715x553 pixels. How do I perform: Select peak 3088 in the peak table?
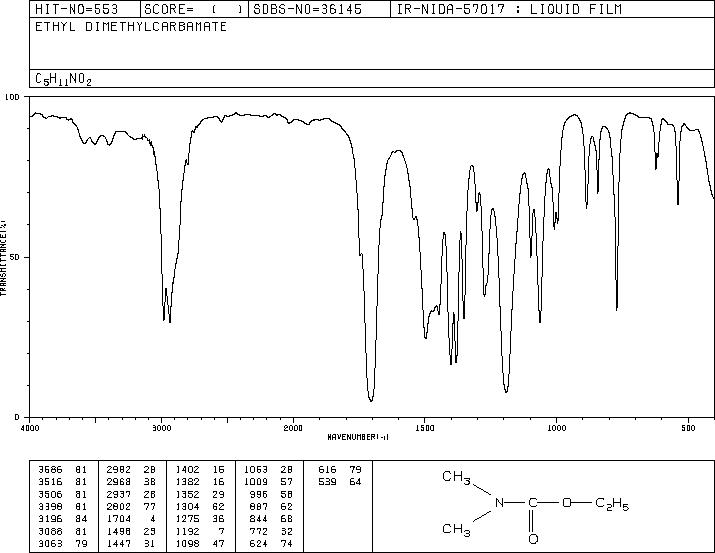62,531
